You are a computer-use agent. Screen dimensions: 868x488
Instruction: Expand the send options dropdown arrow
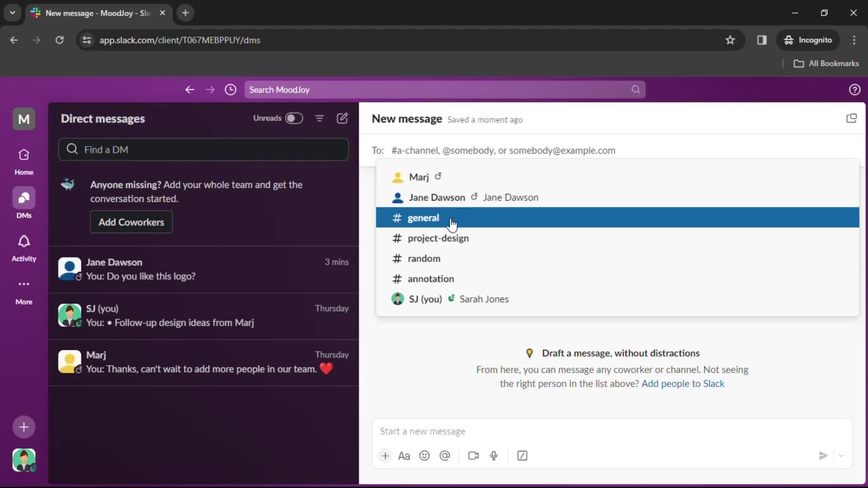pos(841,456)
